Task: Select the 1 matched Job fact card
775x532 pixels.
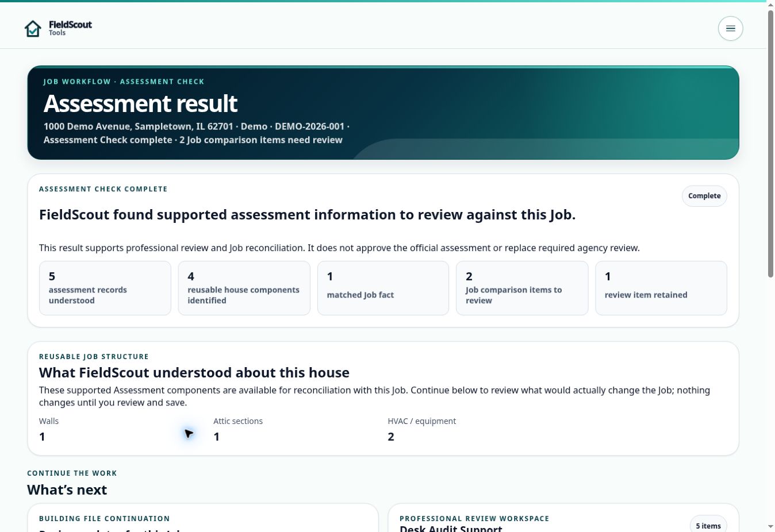Action: point(383,288)
